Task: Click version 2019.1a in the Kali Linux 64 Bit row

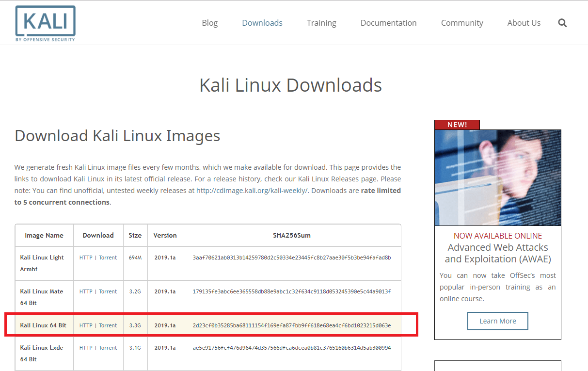Action: [165, 325]
